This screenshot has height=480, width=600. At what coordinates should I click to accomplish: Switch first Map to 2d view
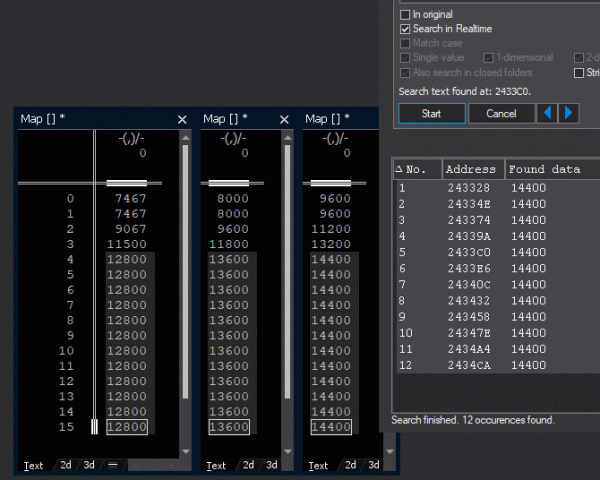(x=66, y=465)
